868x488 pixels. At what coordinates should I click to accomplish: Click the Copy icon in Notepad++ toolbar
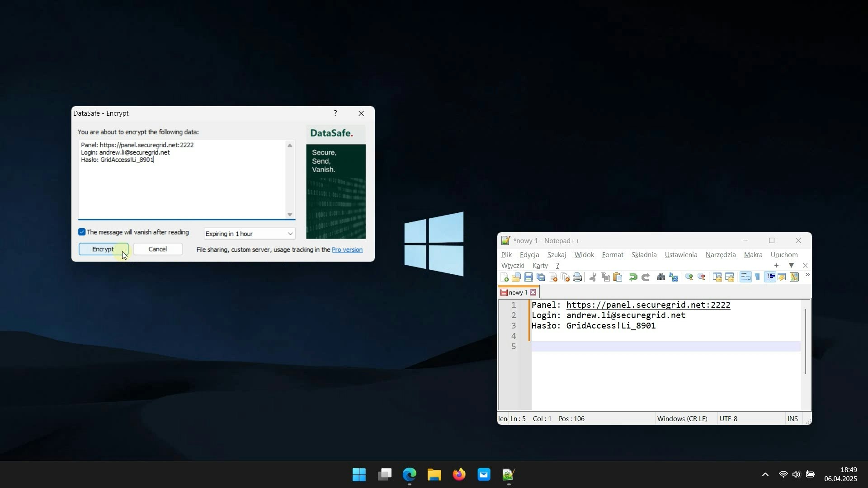click(x=605, y=277)
